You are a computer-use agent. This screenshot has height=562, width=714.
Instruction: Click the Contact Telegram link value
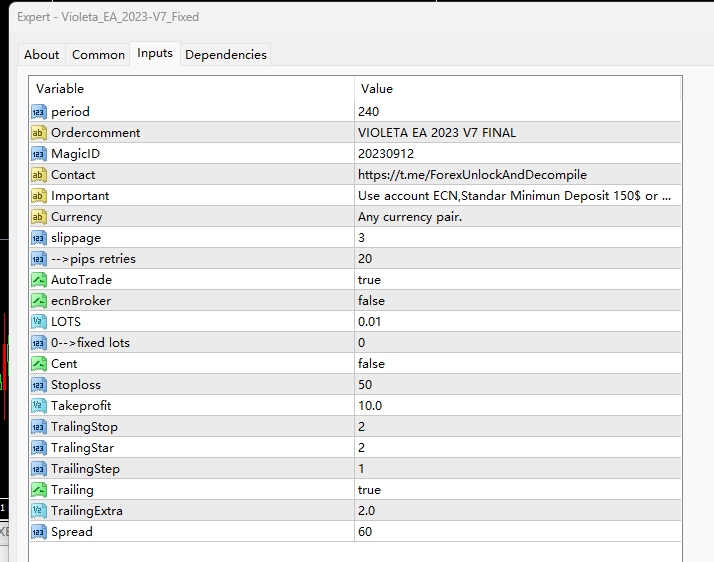point(472,175)
